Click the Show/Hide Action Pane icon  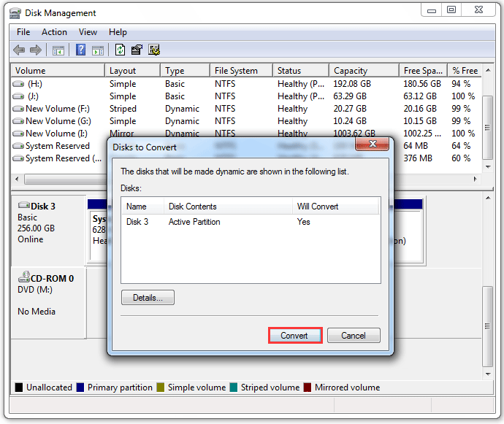coord(99,50)
